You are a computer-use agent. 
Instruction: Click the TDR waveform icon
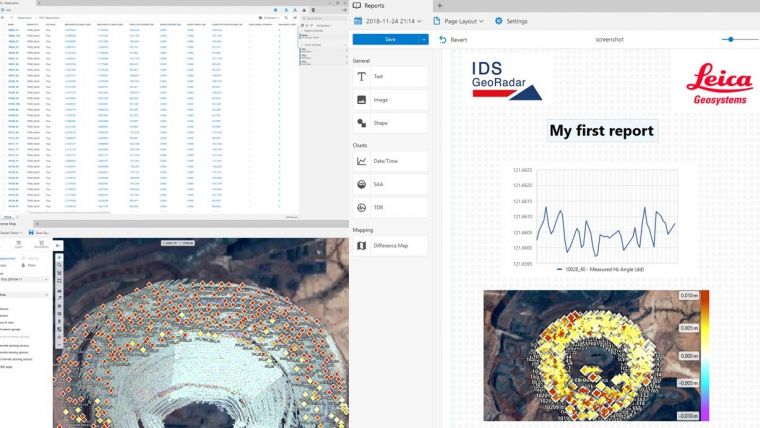point(362,207)
